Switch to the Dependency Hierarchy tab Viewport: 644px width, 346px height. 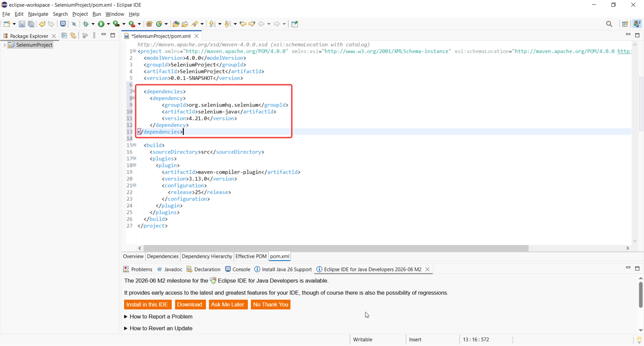click(x=207, y=256)
